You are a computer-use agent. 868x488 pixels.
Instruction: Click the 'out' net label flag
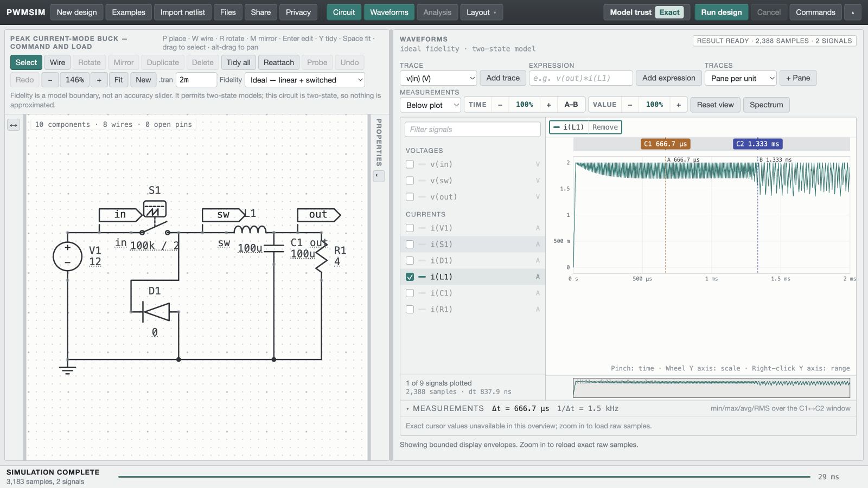click(319, 215)
